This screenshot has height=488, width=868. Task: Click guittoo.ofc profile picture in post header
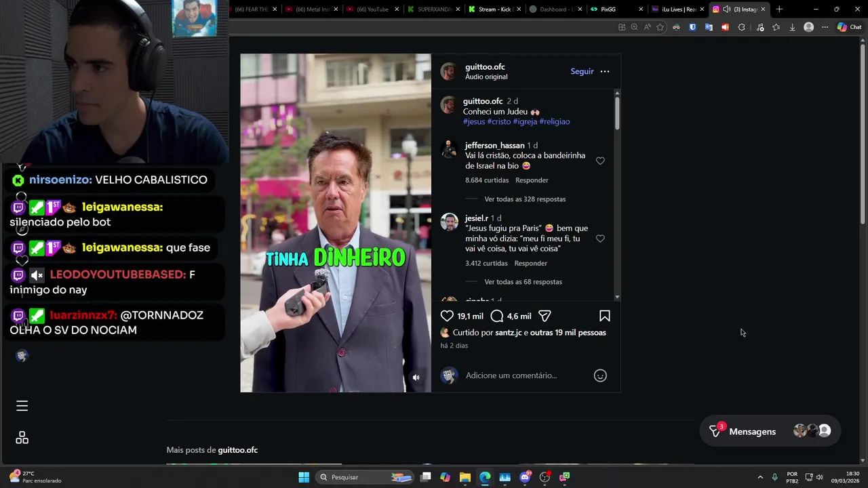(449, 71)
